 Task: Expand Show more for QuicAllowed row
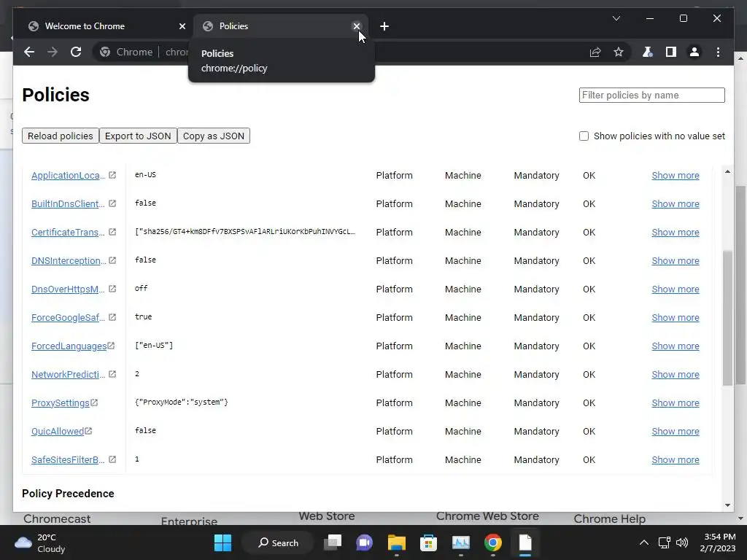(675, 432)
